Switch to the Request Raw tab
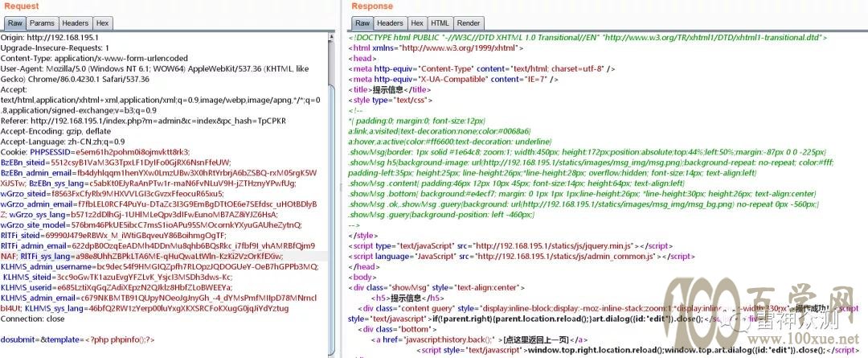 [x=15, y=23]
